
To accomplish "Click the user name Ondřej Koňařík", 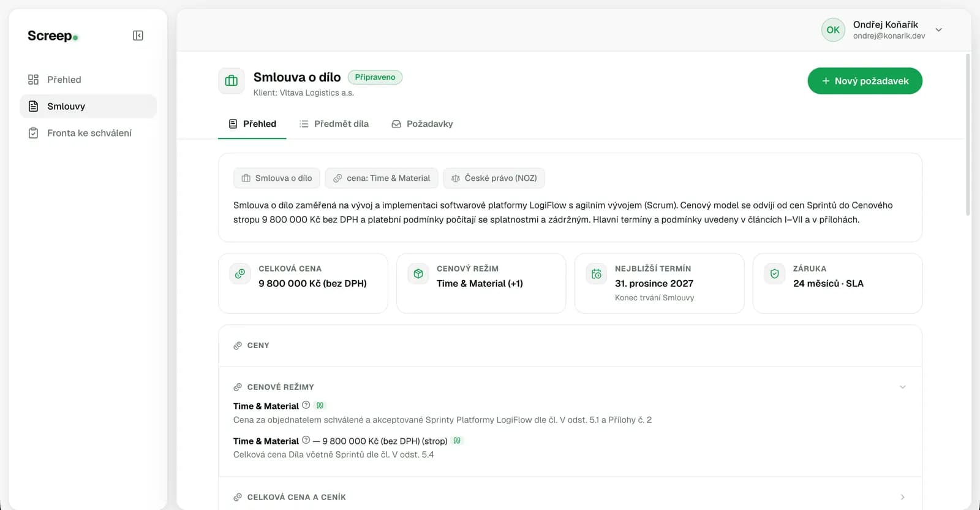I will [x=885, y=25].
